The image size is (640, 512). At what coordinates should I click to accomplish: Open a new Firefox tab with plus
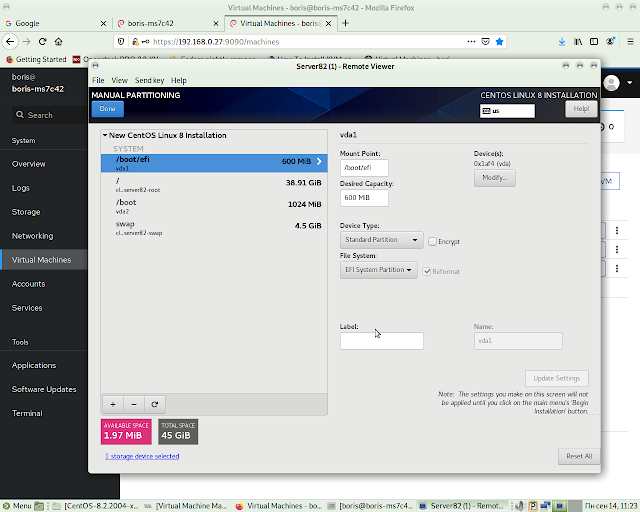(x=345, y=23)
